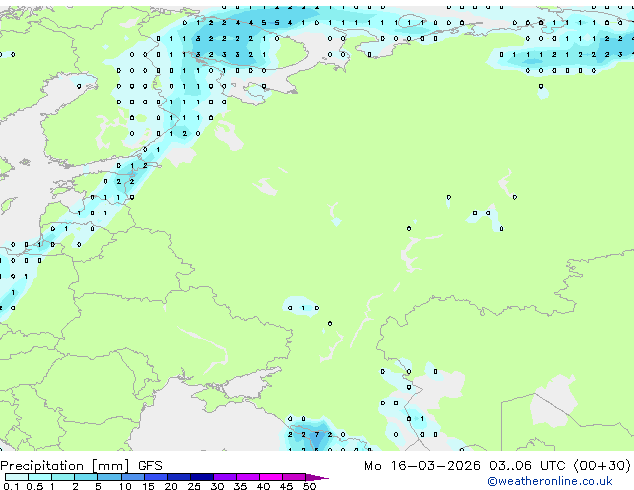Select the 25 to 30 legend swatch

click(x=201, y=477)
